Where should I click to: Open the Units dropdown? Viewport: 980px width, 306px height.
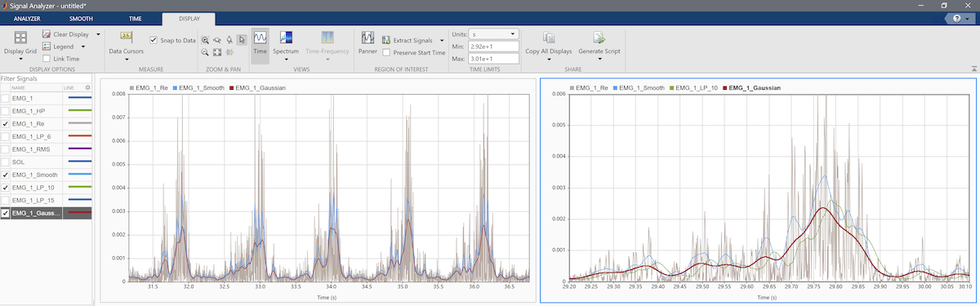click(x=494, y=34)
